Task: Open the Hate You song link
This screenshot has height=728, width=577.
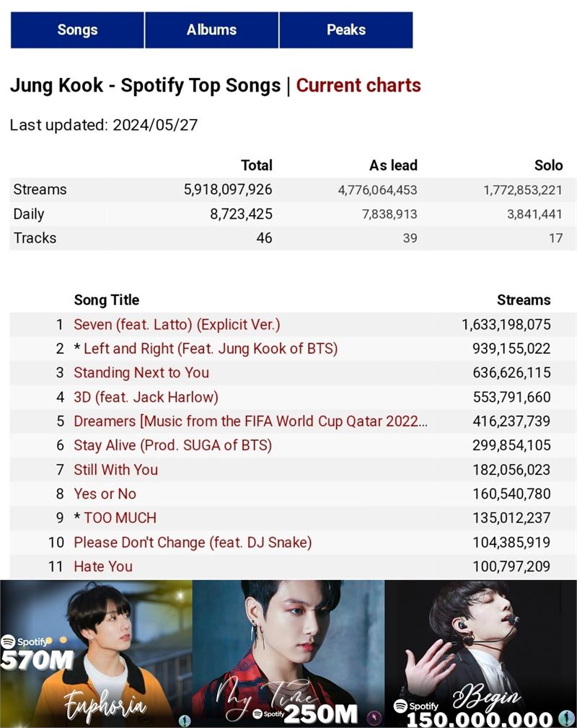Action: (103, 566)
